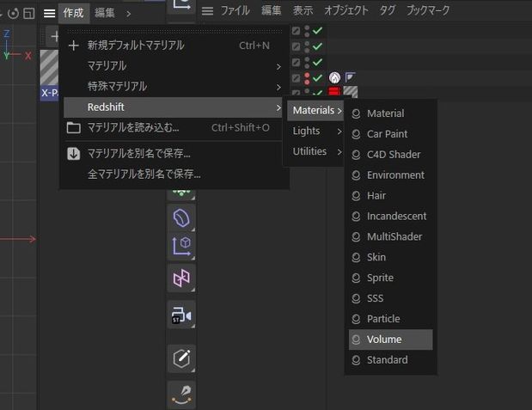This screenshot has width=532, height=410.
Task: Create 新規デフォルトマテリアル
Action: click(x=173, y=46)
